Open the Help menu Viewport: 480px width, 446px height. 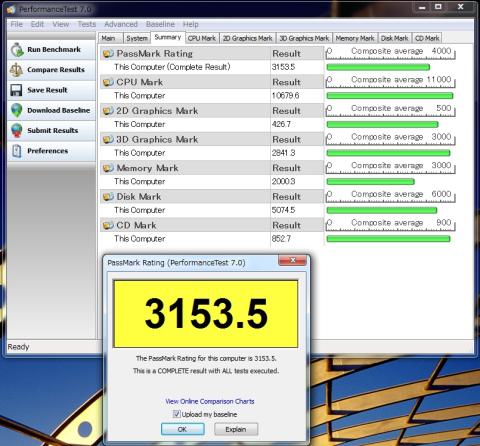click(x=191, y=24)
